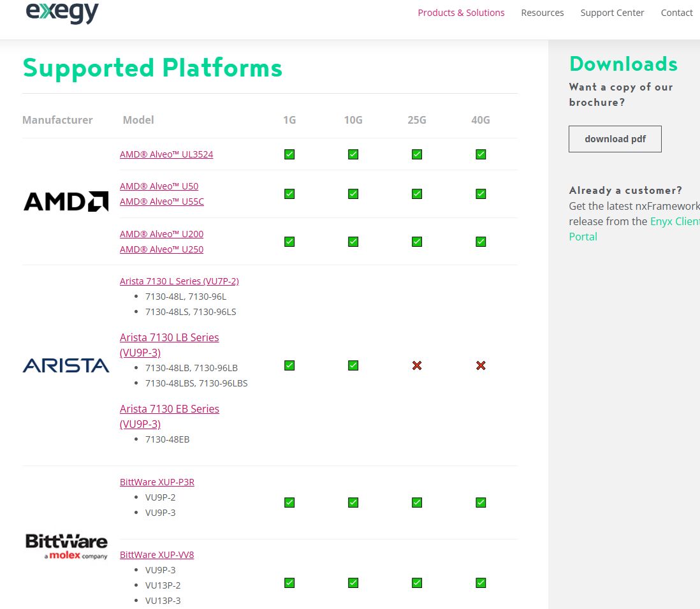The width and height of the screenshot is (700, 609).
Task: Click green checkmark for BittWare XUP-P3R 40G
Action: pos(481,503)
